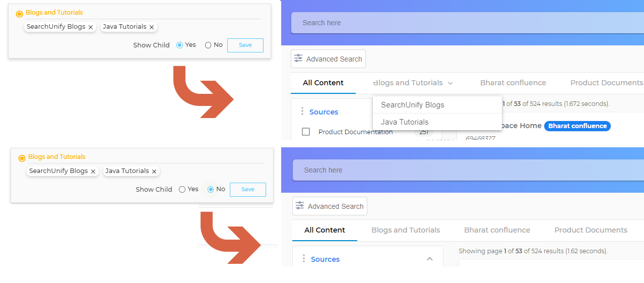Check the Product Documentation source checkbox
Screen dimensions: 644x283
tap(306, 132)
